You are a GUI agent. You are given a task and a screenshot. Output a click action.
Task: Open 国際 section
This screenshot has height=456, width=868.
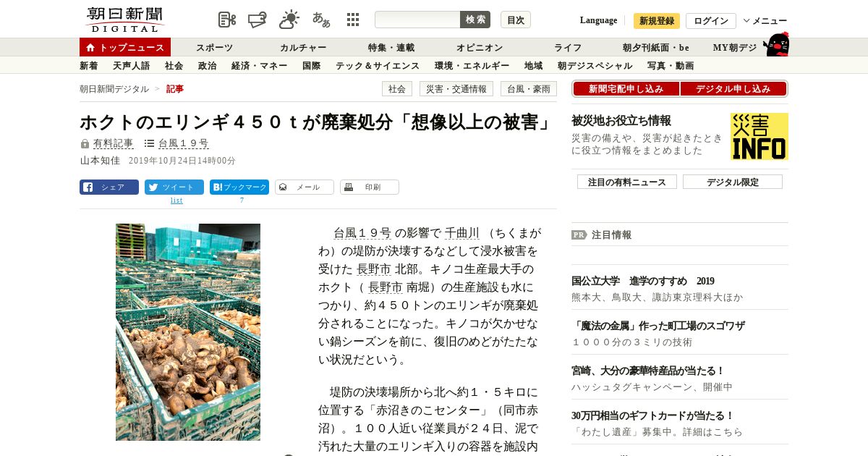312,65
